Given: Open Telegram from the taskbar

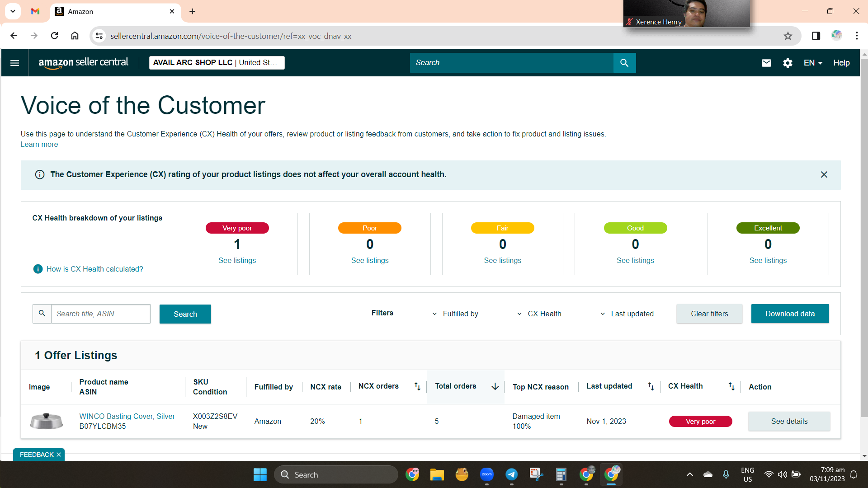Looking at the screenshot, I should (511, 474).
